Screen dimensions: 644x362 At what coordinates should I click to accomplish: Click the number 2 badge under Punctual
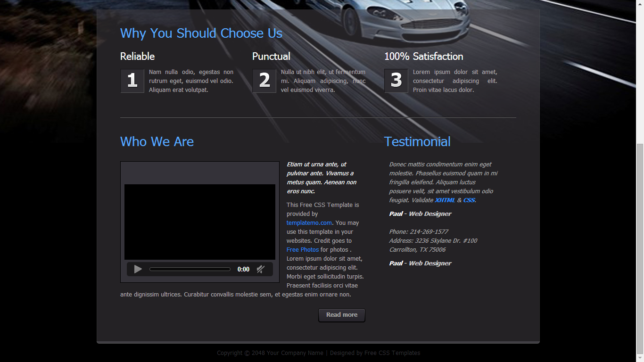pos(264,81)
